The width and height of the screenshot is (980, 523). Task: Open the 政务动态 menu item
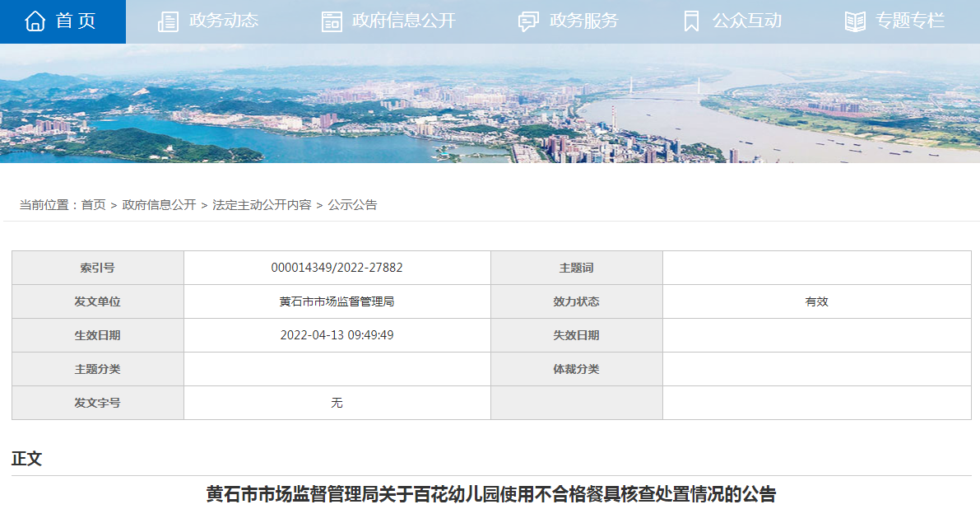click(x=224, y=21)
